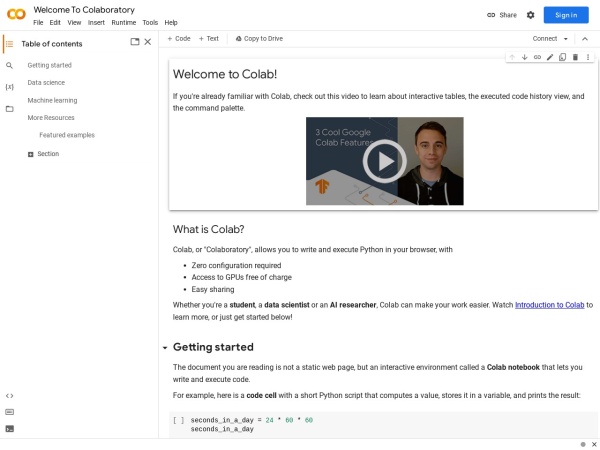
Task: Open the settings gear icon
Action: coord(530,15)
